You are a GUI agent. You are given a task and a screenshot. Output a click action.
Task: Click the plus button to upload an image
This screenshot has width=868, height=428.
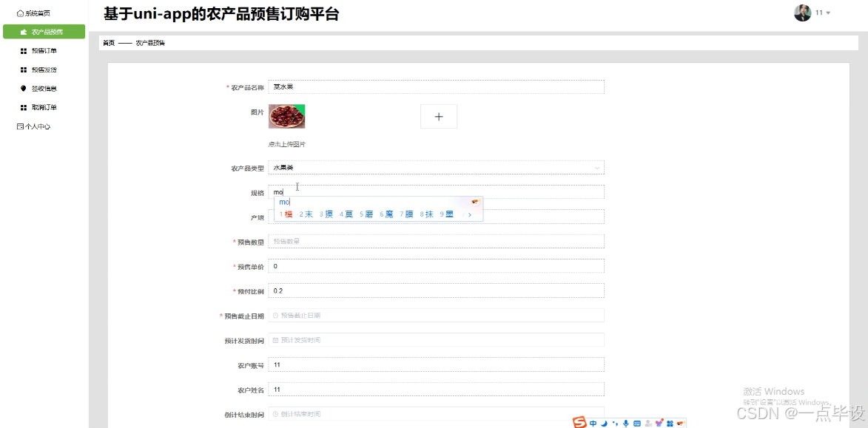point(438,116)
